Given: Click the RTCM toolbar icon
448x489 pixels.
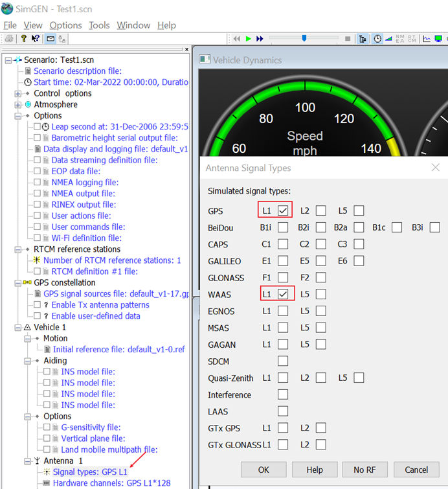Looking at the screenshot, I should (412, 39).
